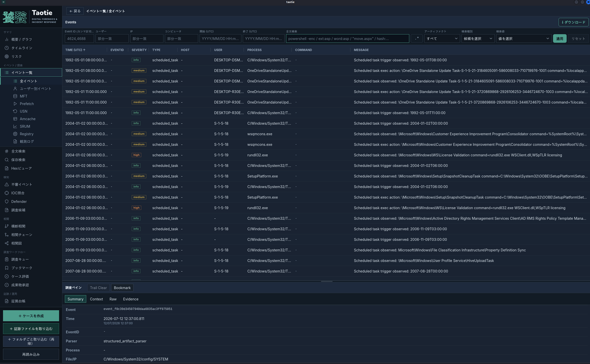The width and height of the screenshot is (590, 364).
Task: Click Trail Clear button
Action: 98,288
